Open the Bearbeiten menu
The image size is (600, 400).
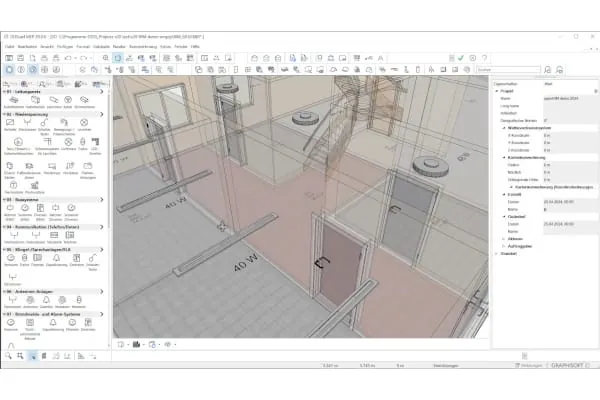point(28,47)
